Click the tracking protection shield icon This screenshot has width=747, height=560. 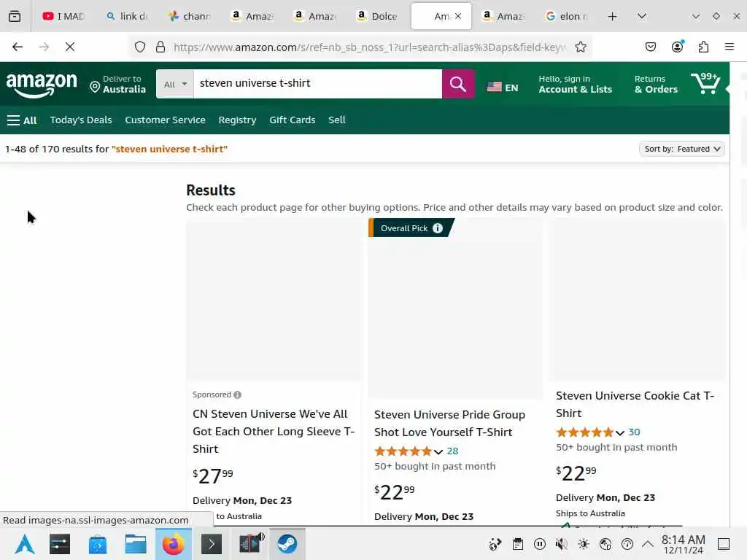tap(139, 47)
